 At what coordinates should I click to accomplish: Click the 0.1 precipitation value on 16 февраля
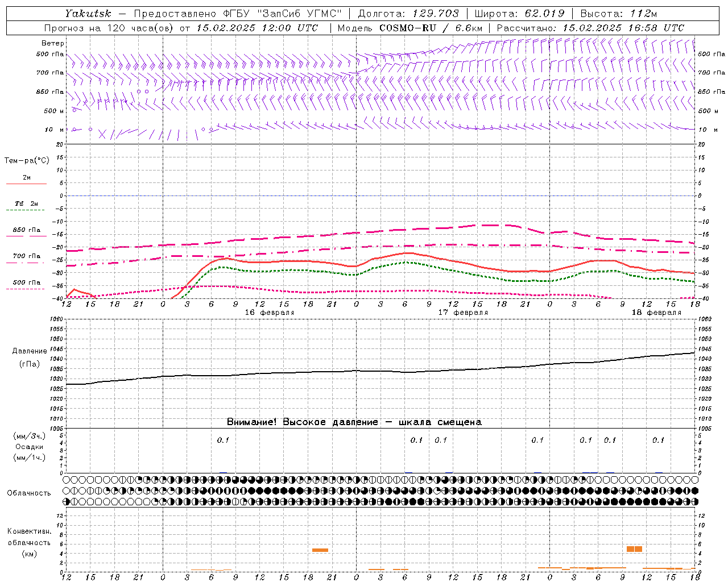click(223, 440)
